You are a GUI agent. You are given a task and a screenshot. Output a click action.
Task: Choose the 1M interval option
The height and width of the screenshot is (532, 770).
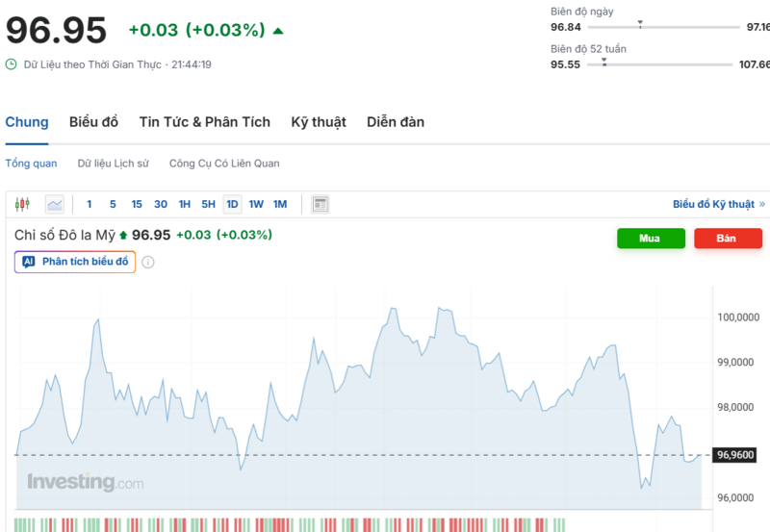(280, 204)
